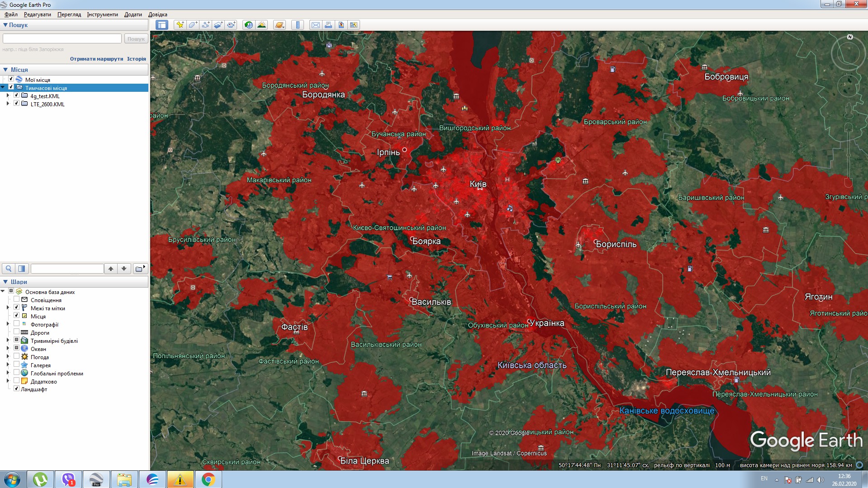Toggle the 'Мої місця' checkbox
This screenshot has width=868, height=488.
click(11, 79)
